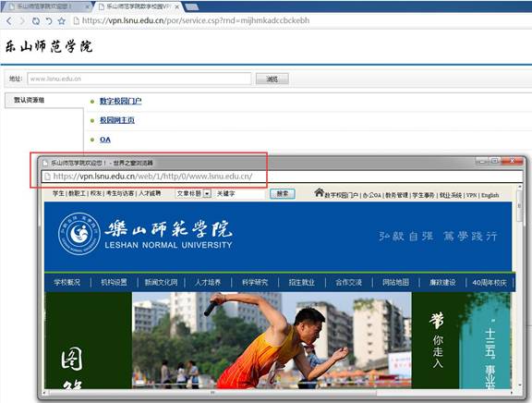
Task: Click the reload page icon
Action: tap(36, 21)
